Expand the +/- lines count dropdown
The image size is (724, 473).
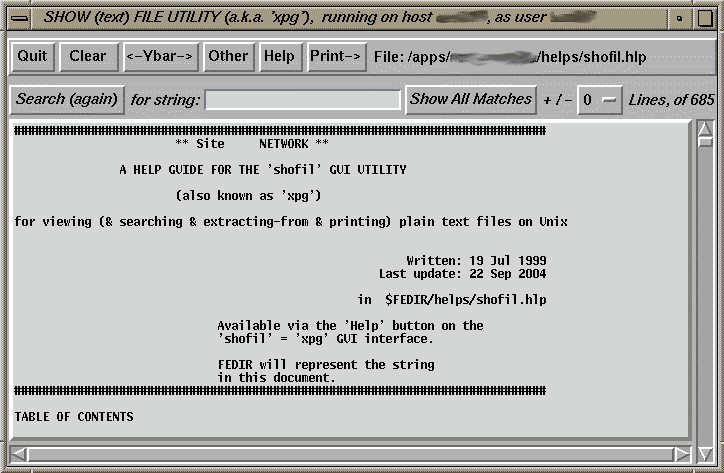600,100
